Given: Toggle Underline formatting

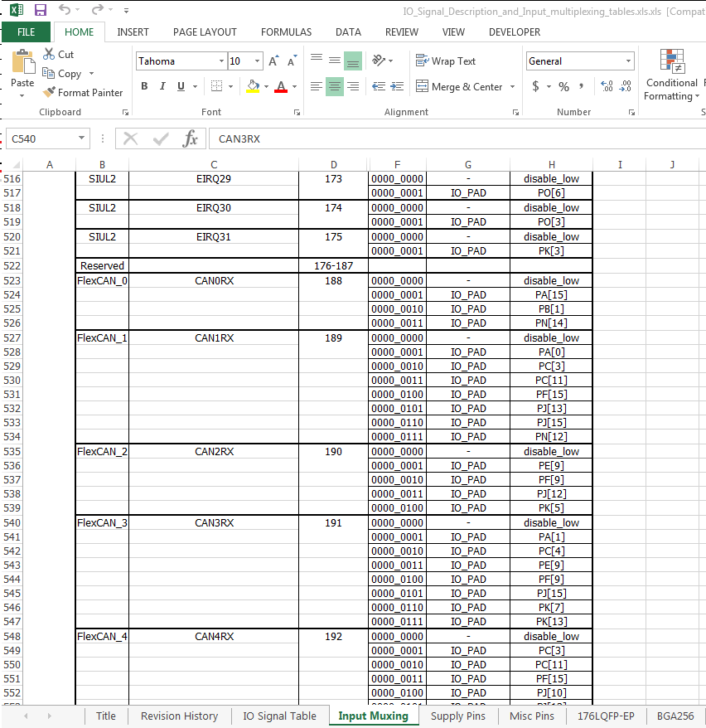Looking at the screenshot, I should (x=181, y=86).
